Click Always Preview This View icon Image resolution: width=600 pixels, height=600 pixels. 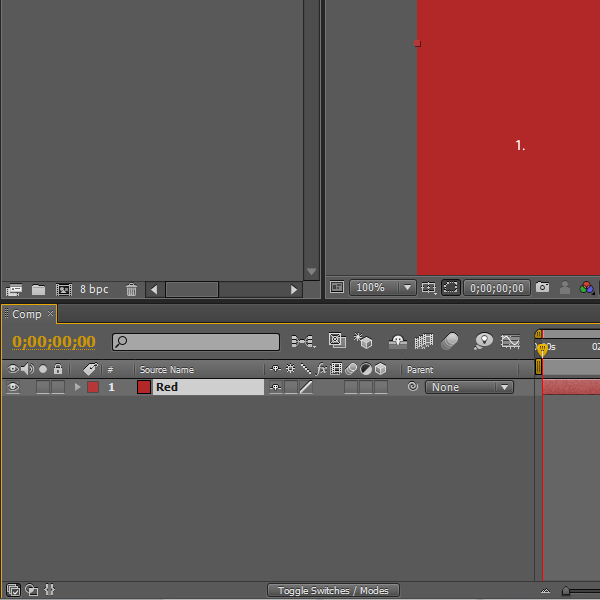(337, 287)
